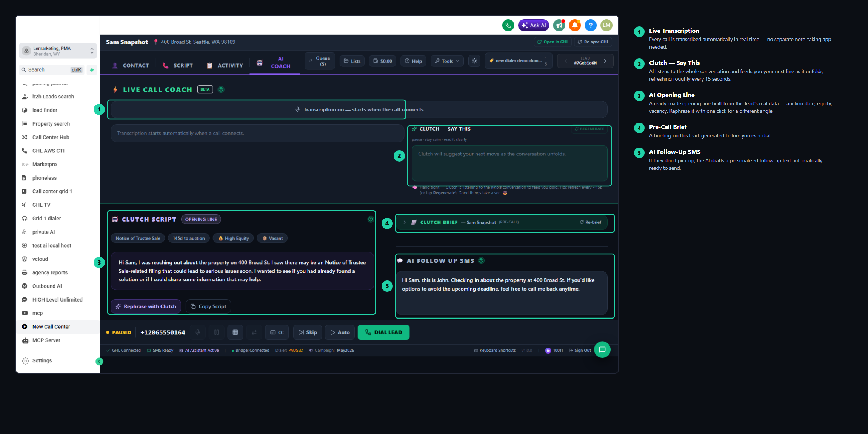This screenshot has width=868, height=434.
Task: Collapse the sidebar with the green arrow
Action: [x=99, y=362]
